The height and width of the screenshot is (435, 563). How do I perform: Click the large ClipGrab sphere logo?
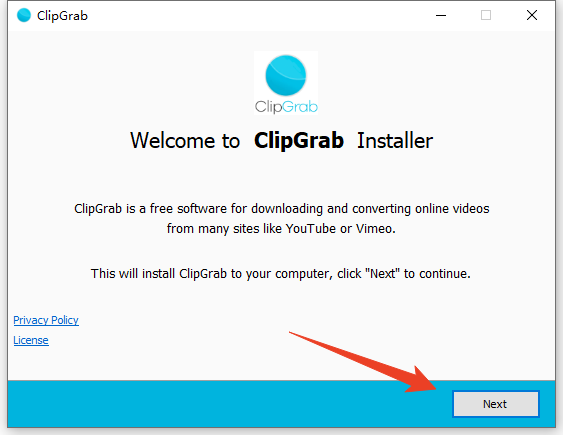(x=286, y=75)
